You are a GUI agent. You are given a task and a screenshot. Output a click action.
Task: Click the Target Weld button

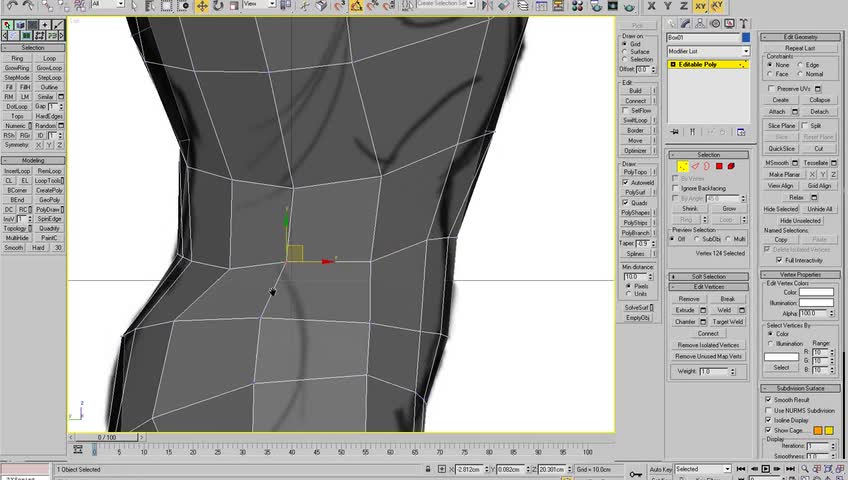(x=727, y=322)
